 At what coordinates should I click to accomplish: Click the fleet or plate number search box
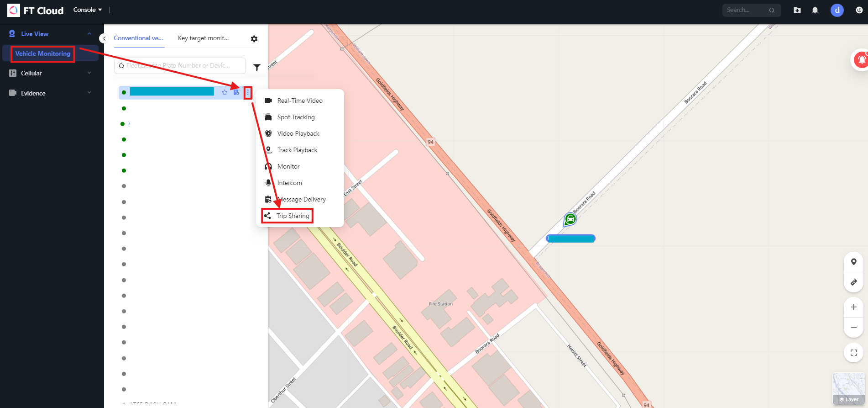click(x=180, y=65)
